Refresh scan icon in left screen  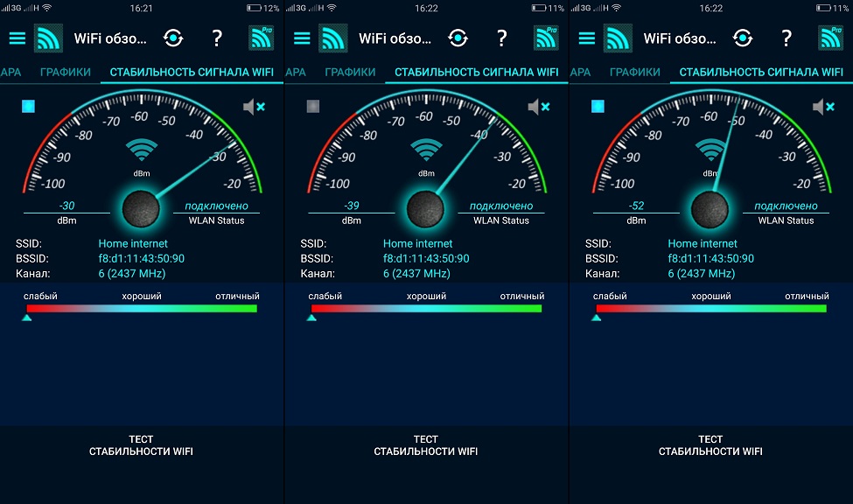[173, 38]
